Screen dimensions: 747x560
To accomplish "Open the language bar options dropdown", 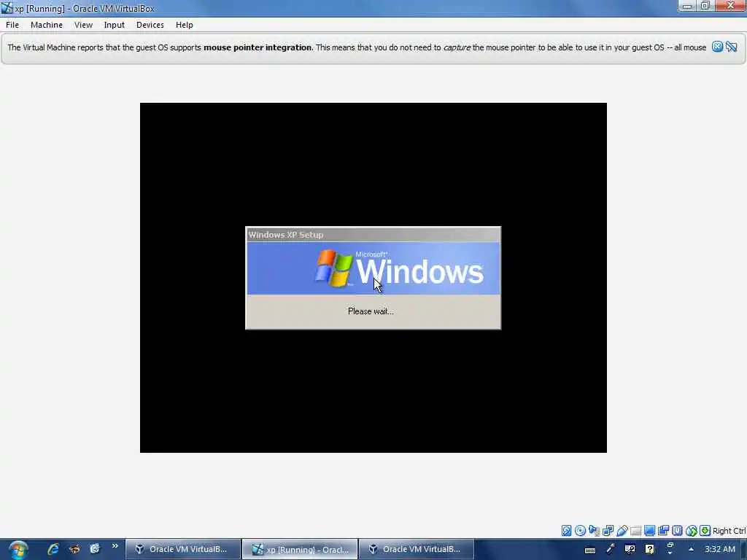I will click(x=670, y=552).
